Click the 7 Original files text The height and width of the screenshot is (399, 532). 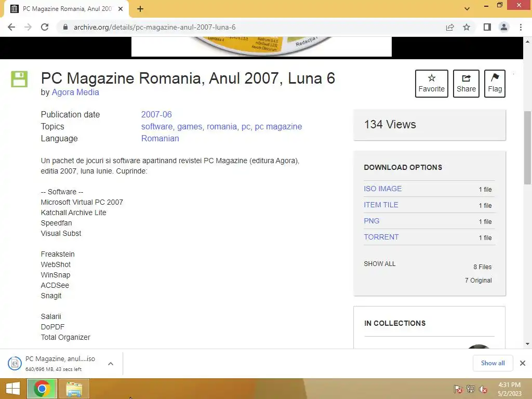click(478, 280)
